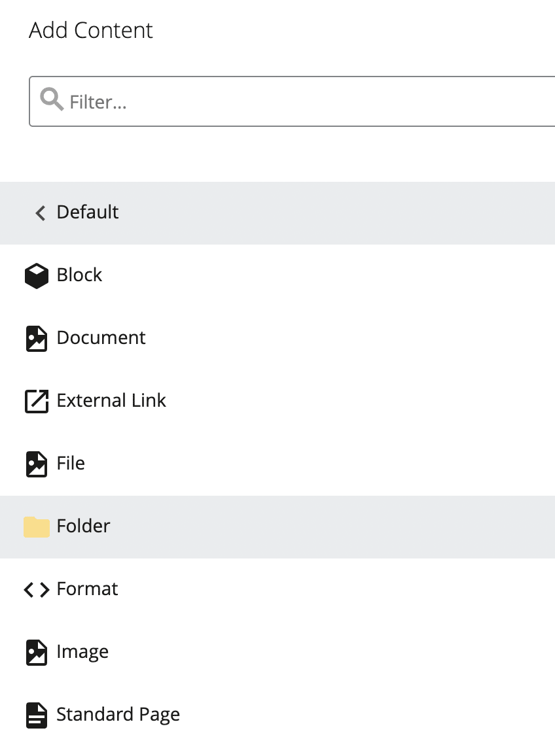
Task: Select the highlighted Folder entry
Action: [84, 526]
